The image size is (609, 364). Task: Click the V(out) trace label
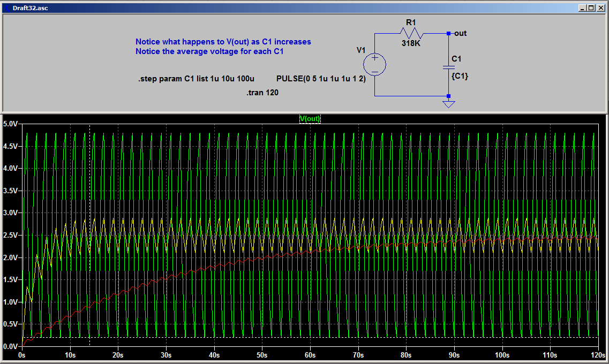[310, 119]
